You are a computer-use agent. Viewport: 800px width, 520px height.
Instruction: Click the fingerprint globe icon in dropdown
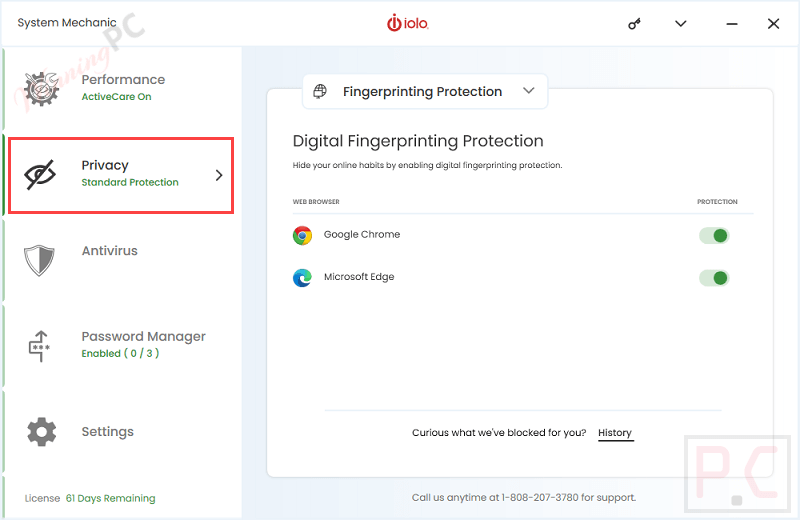click(x=320, y=91)
